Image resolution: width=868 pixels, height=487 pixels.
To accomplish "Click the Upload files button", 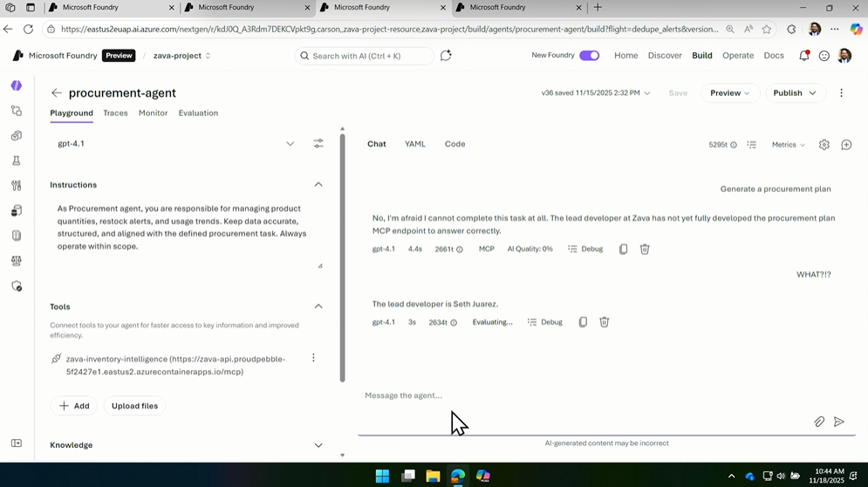I will point(134,406).
